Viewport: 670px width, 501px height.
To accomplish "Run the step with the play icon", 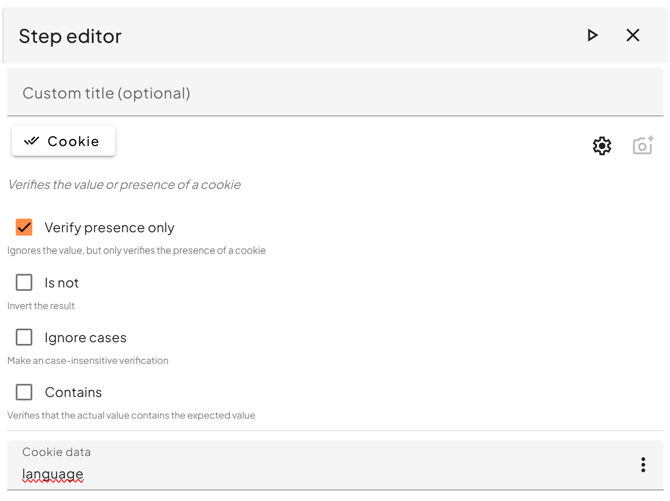I will coord(592,36).
